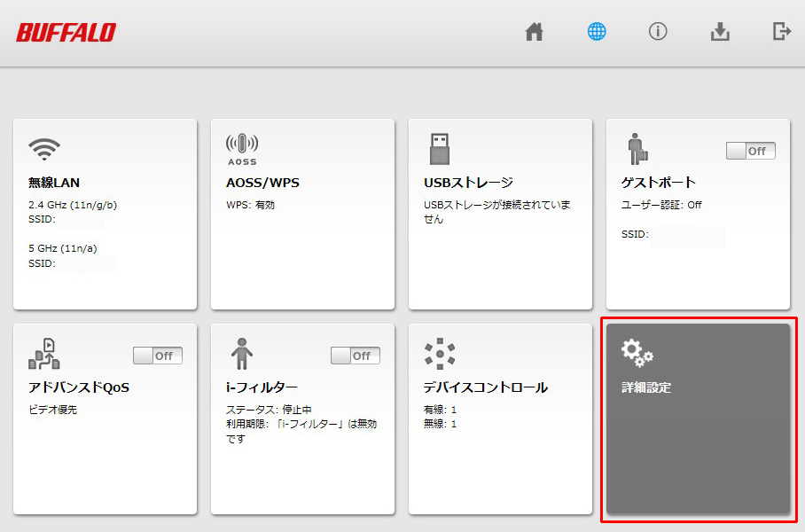This screenshot has height=532, width=805.
Task: Toggle the ゲストポート Off switch
Action: pos(750,151)
